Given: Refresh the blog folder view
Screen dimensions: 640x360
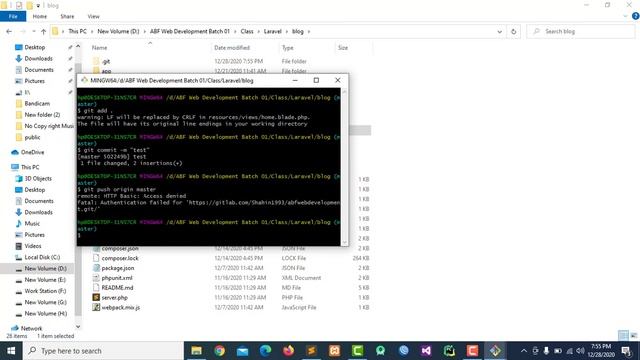Looking at the screenshot, I should [513, 31].
